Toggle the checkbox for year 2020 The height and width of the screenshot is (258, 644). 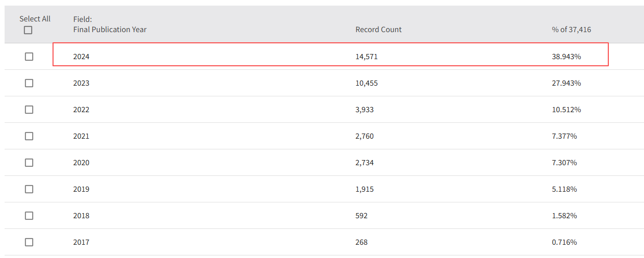(29, 163)
